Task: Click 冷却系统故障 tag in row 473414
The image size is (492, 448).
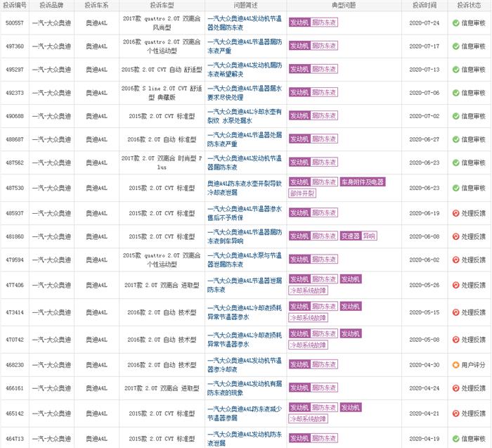Action: coord(308,318)
